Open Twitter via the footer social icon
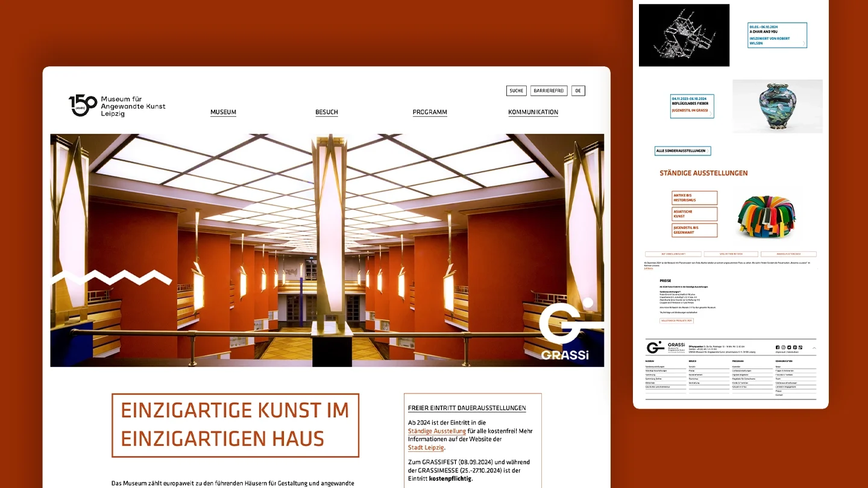 (789, 347)
